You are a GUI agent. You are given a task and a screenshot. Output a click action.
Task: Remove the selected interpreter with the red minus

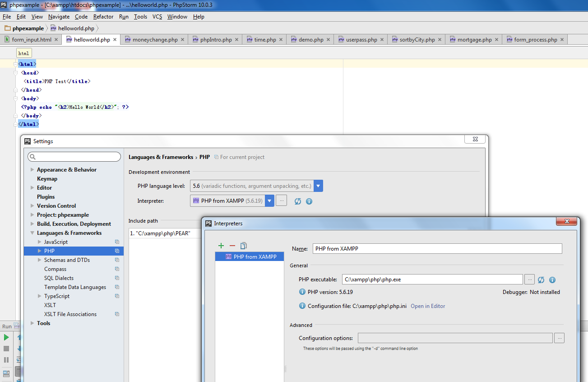(232, 246)
